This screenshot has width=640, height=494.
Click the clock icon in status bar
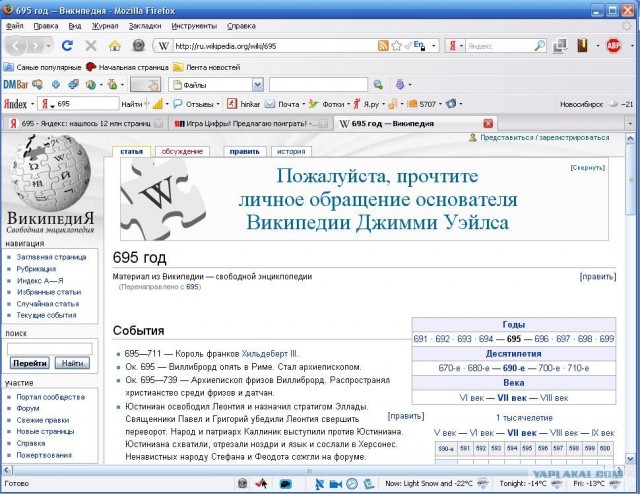352,484
